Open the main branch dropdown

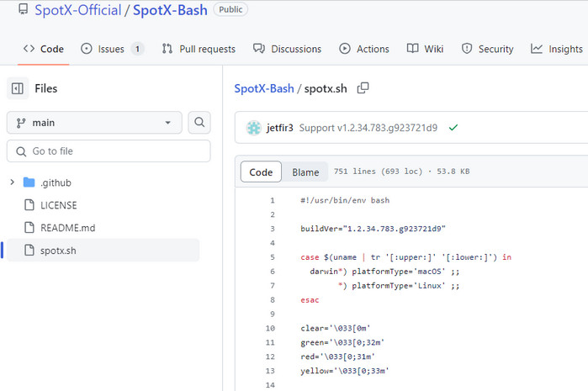(x=94, y=123)
